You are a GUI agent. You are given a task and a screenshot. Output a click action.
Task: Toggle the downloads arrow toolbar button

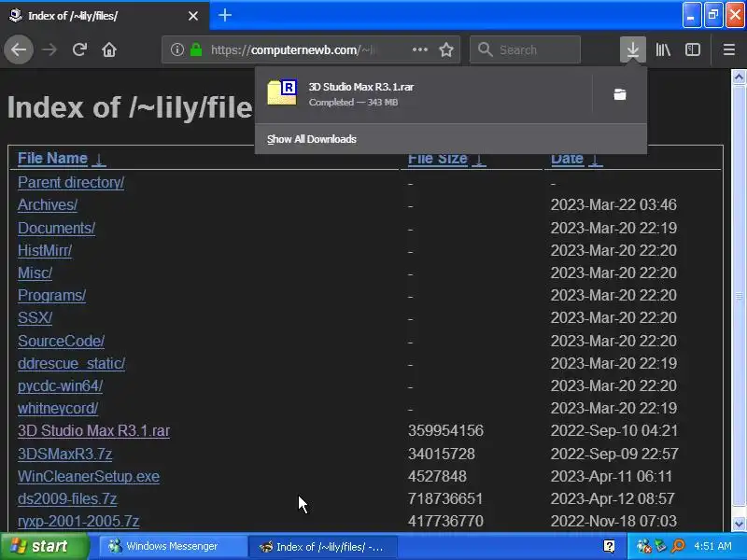coord(633,49)
